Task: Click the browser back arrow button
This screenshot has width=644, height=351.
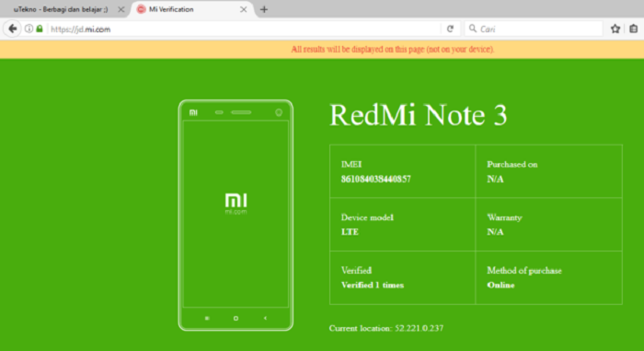Action: pos(12,29)
